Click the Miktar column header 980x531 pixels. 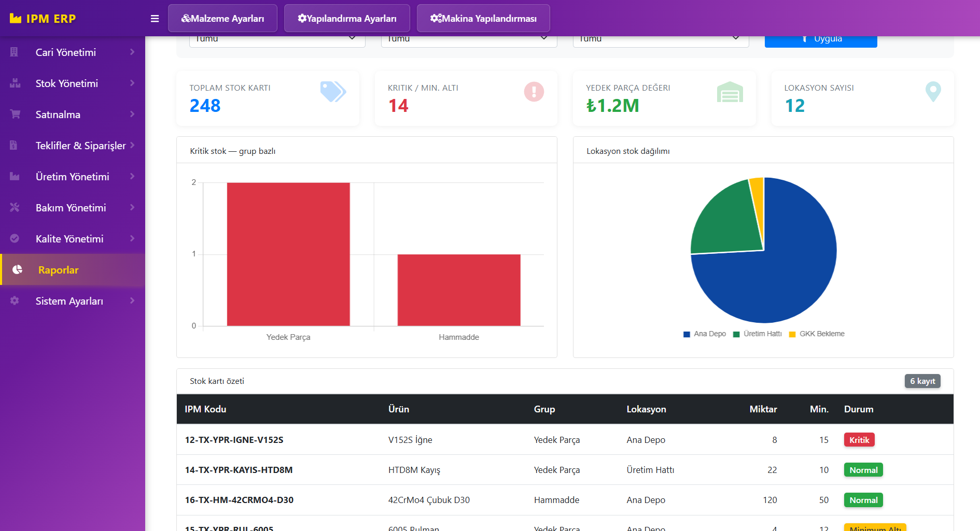click(763, 409)
